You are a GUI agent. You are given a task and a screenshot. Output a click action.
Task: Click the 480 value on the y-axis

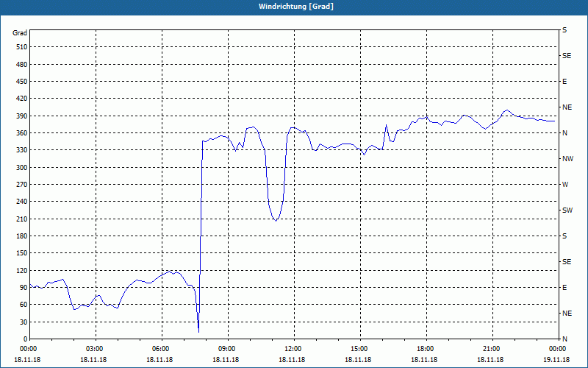(x=22, y=65)
